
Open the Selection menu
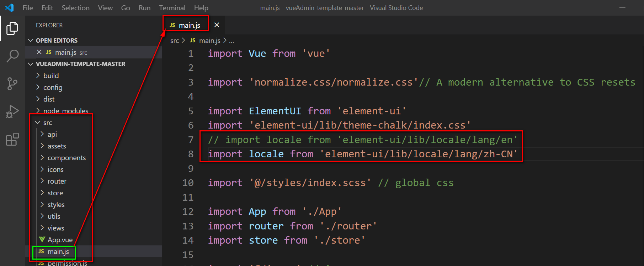(x=75, y=7)
